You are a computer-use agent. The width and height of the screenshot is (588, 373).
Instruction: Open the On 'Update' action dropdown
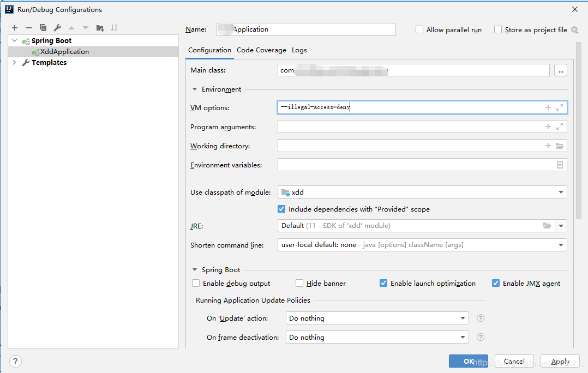tap(377, 318)
